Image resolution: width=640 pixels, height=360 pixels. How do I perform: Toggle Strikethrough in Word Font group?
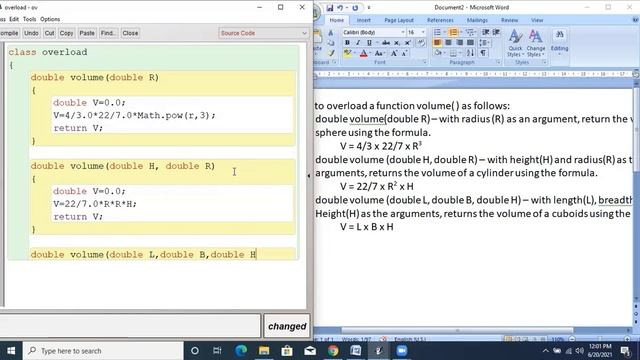(x=386, y=42)
